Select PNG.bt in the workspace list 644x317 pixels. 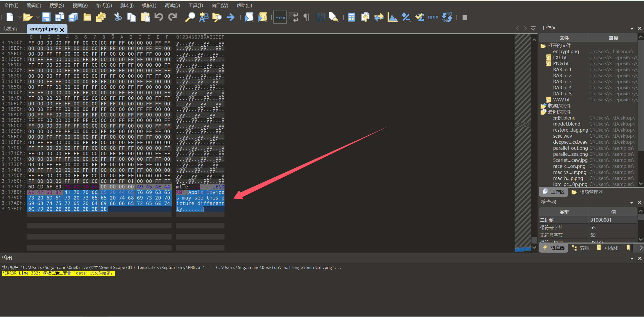tap(561, 63)
